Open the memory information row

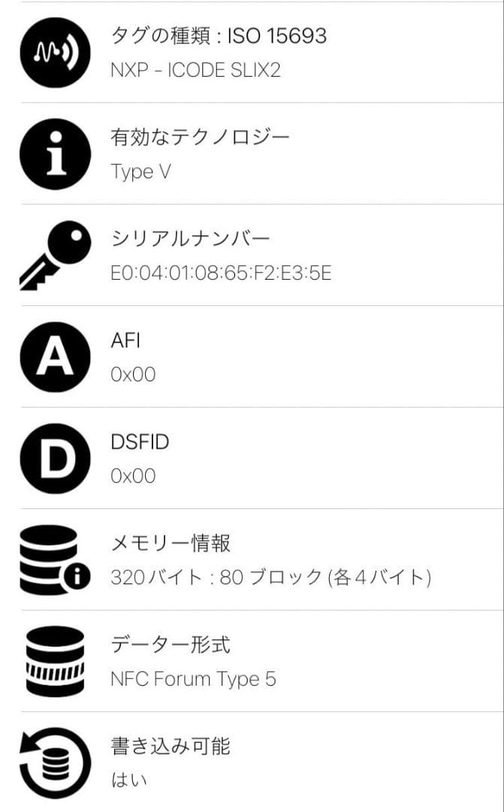[173, 538]
